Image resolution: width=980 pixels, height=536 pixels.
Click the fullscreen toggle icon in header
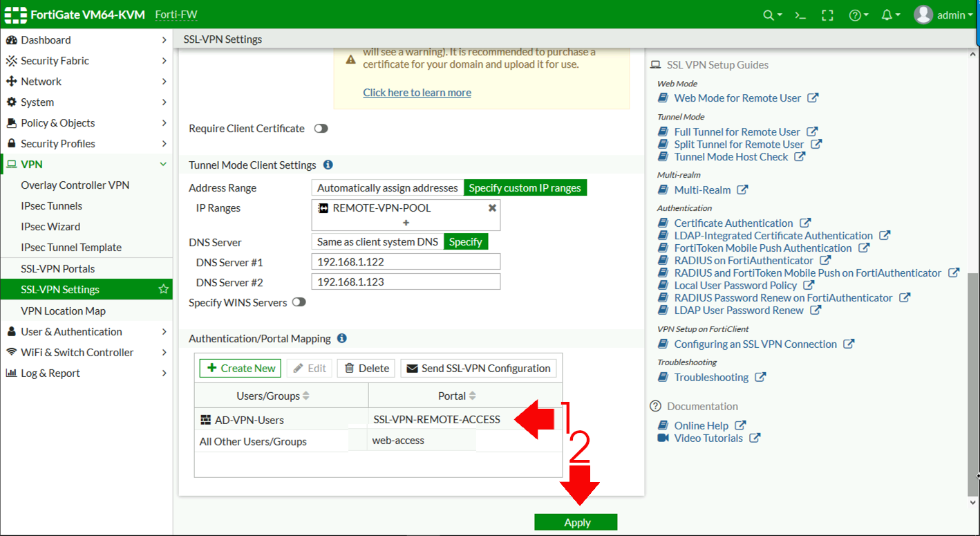coord(827,15)
